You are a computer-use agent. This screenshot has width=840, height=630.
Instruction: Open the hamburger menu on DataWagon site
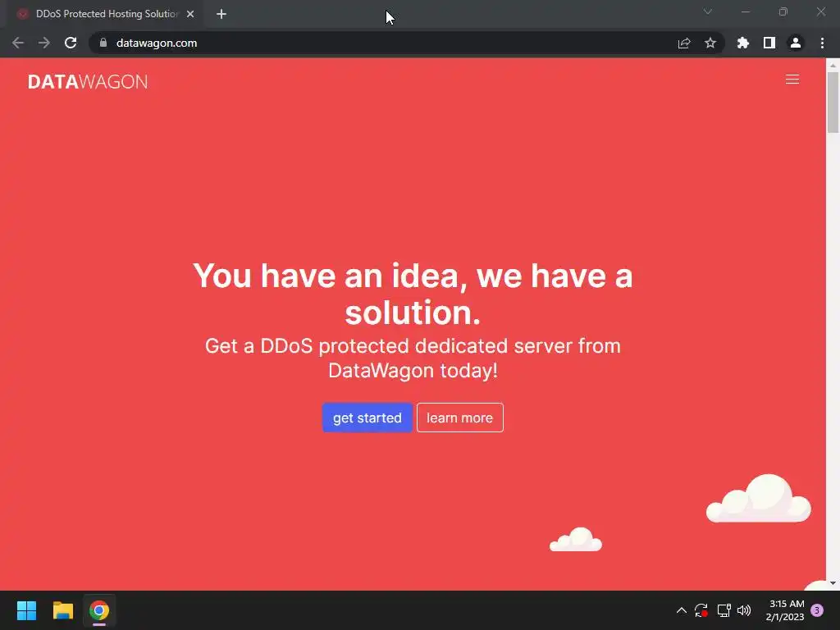pos(792,80)
